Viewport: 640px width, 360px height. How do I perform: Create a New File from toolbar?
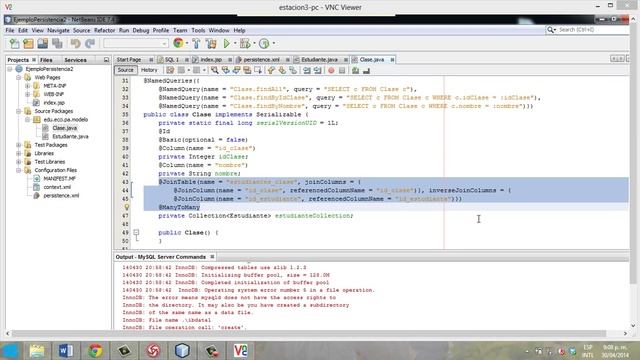click(x=14, y=43)
